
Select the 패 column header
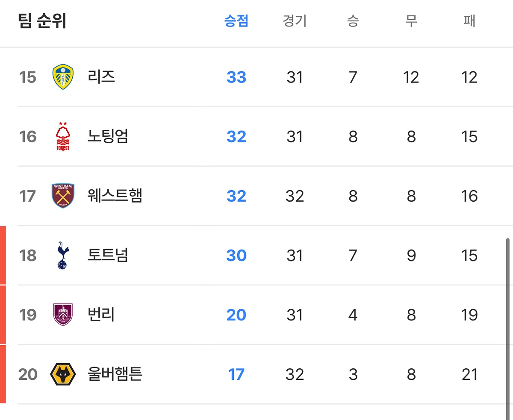click(469, 21)
